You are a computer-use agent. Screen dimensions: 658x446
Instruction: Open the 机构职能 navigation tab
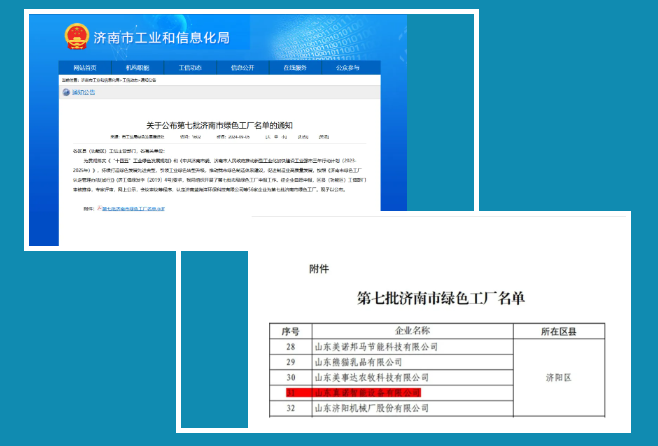point(137,68)
